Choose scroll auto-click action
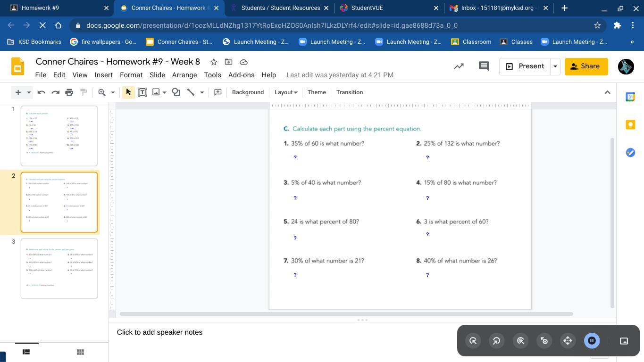644x362 pixels. click(x=568, y=341)
